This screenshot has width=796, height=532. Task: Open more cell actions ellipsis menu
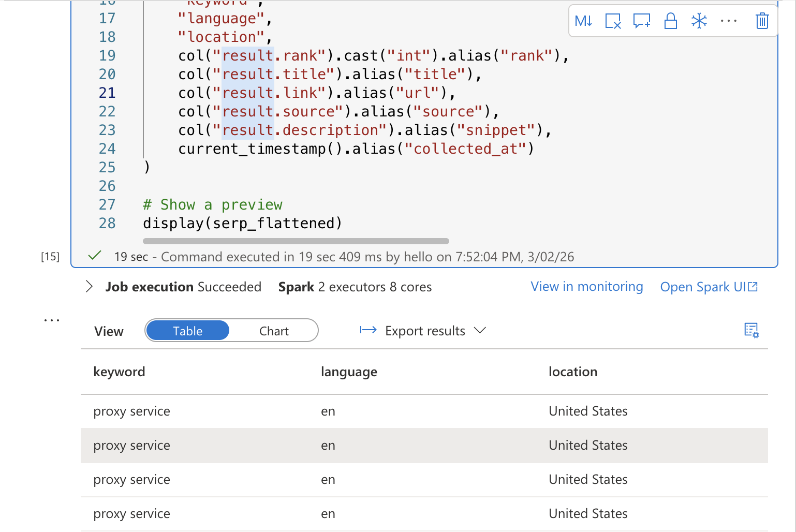728,21
